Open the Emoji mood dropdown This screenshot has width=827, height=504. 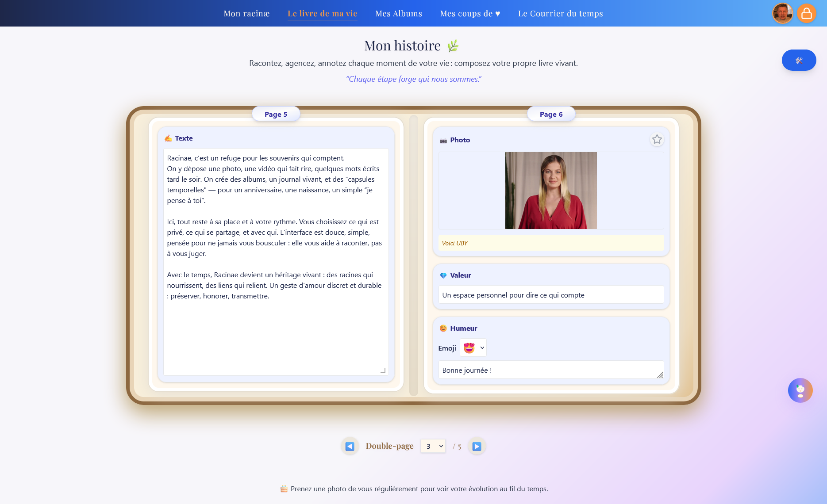473,348
